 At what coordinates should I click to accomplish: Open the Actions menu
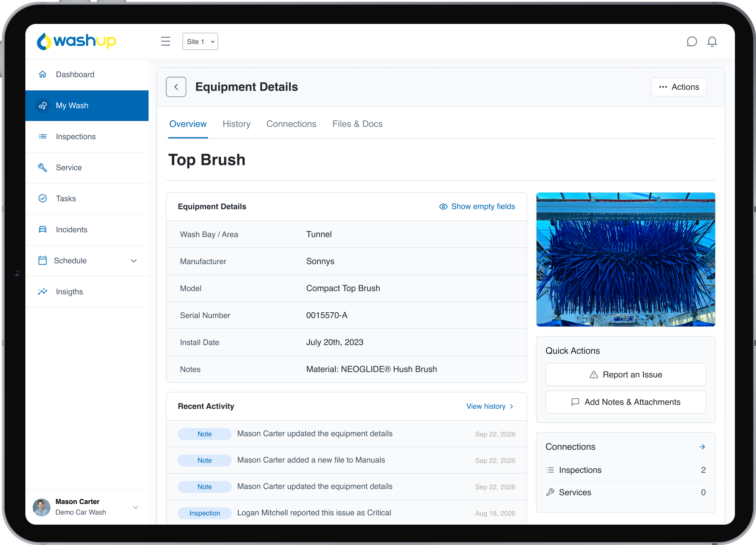tap(678, 87)
